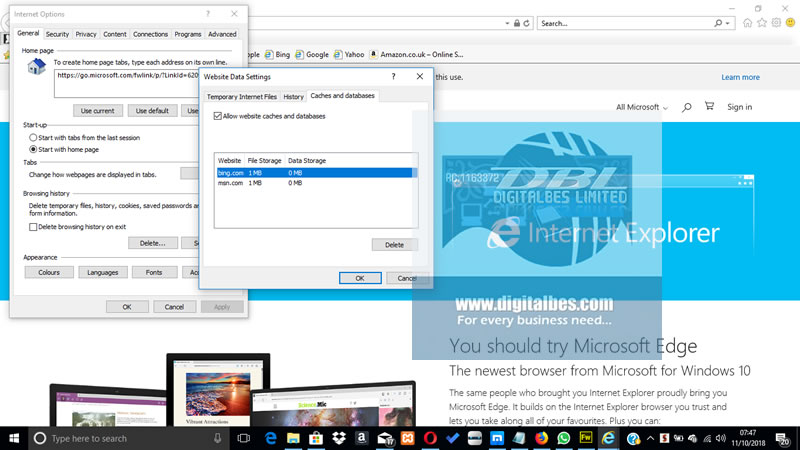The image size is (800, 450).
Task: Toggle Allow website caches and databases
Action: coord(218,116)
